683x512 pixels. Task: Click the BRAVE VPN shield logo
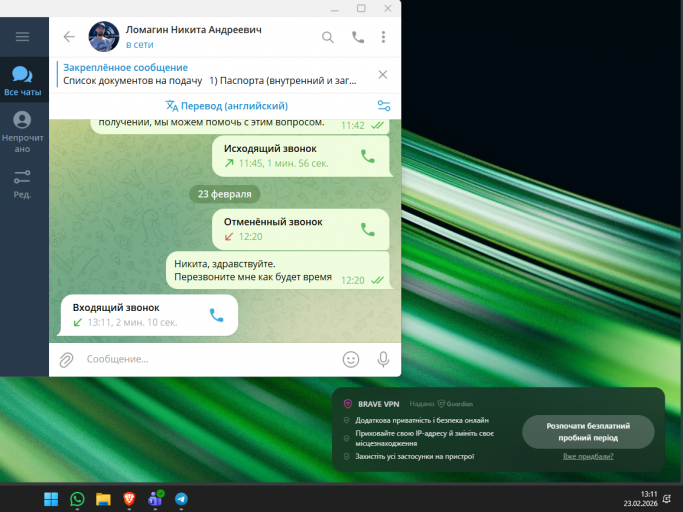click(348, 404)
